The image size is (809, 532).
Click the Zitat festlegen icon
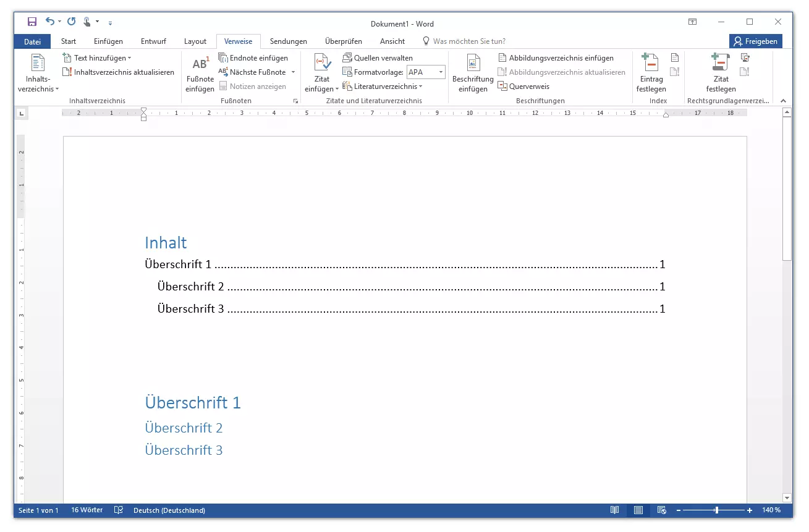tap(721, 63)
